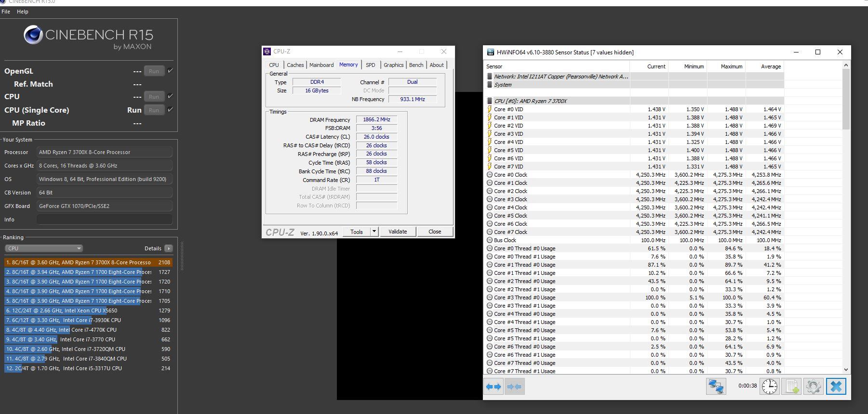Click the HWiNFO scrollbar down arrow
Screen dimensions: 868x414
click(x=846, y=370)
